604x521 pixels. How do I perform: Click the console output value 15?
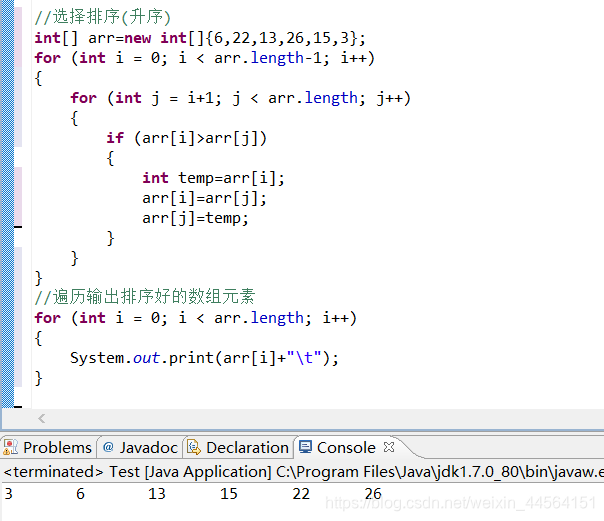coord(229,494)
